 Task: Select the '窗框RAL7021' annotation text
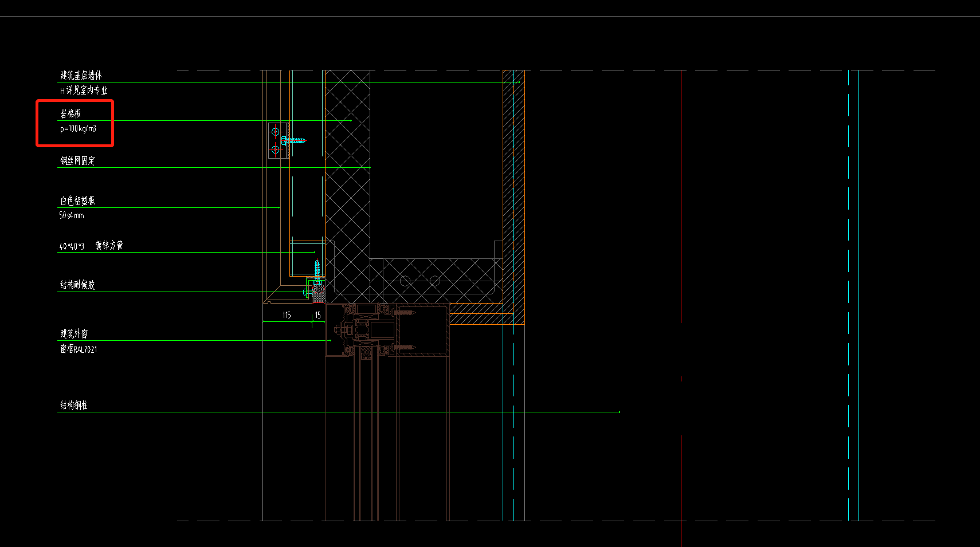tap(79, 349)
